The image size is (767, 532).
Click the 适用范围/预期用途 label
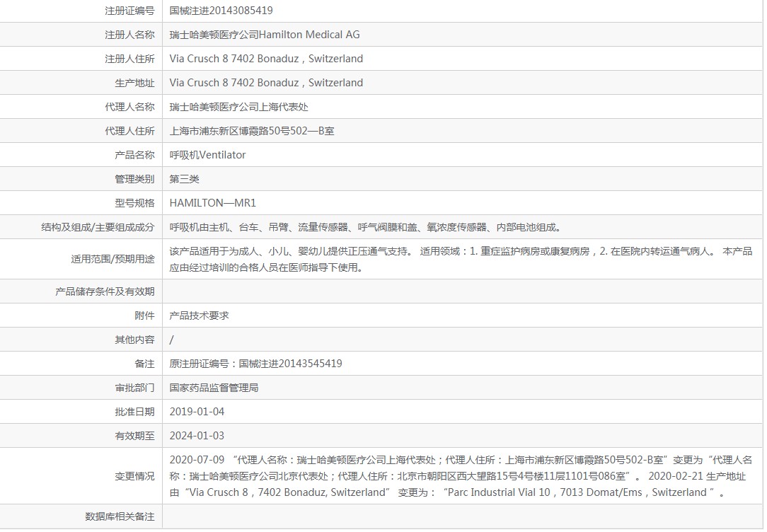(x=113, y=259)
